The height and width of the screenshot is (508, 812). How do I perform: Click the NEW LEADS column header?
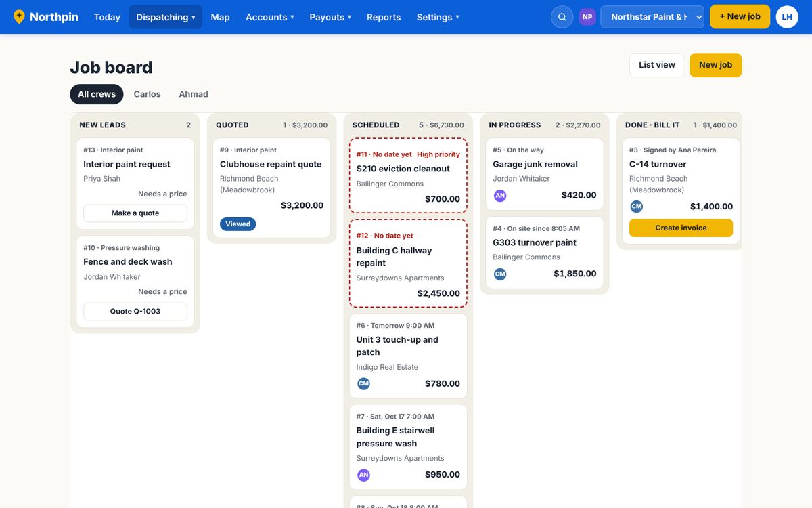102,125
